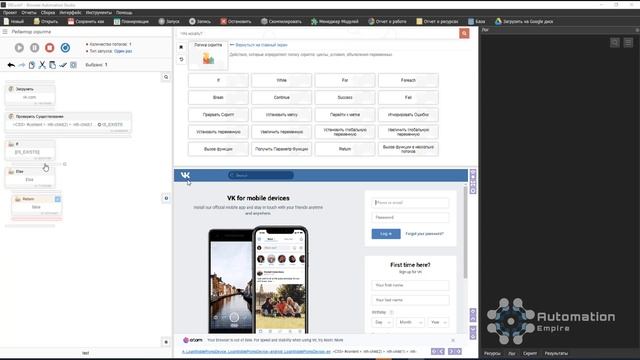Click the Phone or email login field
This screenshot has width=640, height=360.
pos(410,202)
